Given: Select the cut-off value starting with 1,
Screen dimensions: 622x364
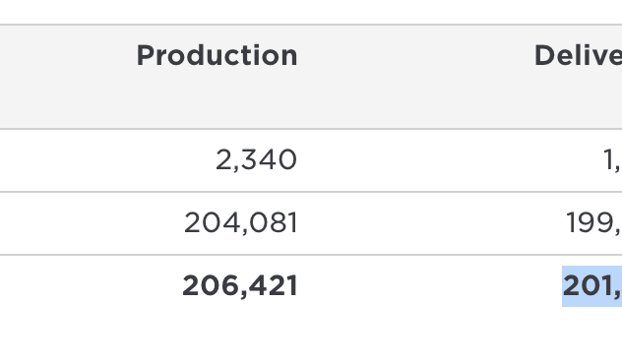Looking at the screenshot, I should pyautogui.click(x=612, y=160).
